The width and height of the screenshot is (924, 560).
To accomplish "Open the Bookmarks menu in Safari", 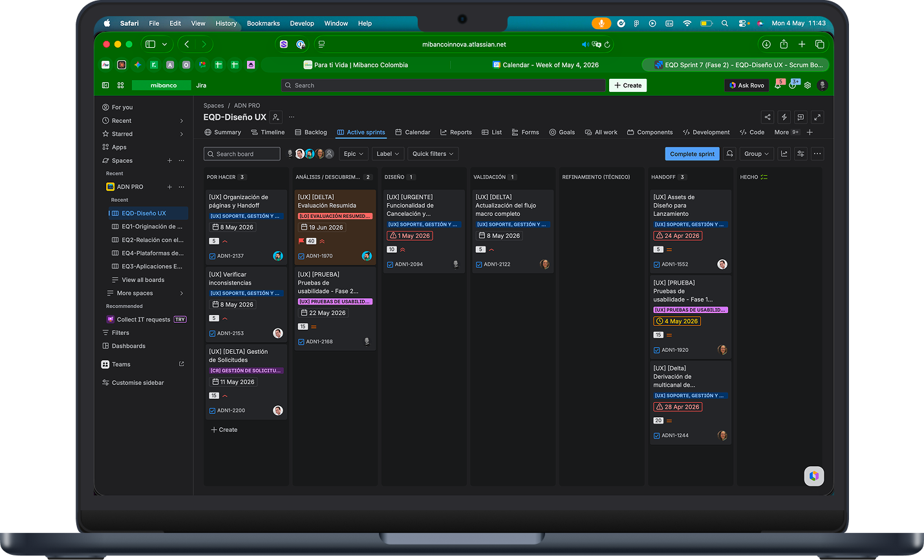I will [x=263, y=23].
